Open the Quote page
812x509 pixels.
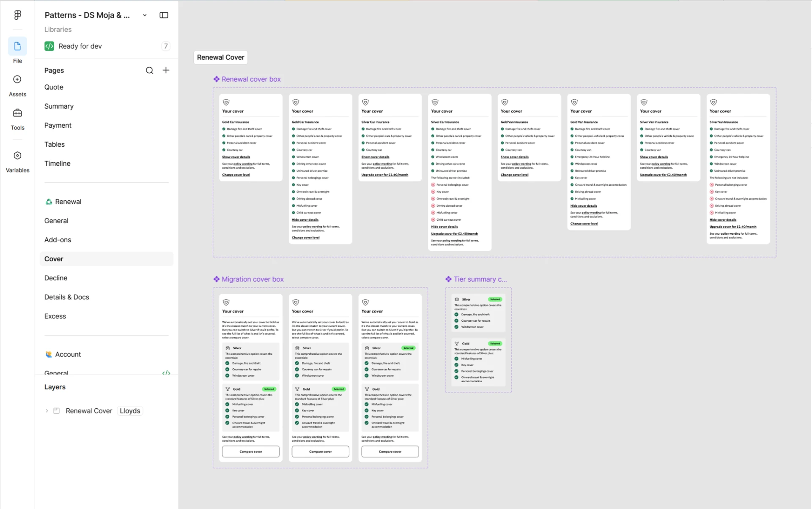pos(54,87)
